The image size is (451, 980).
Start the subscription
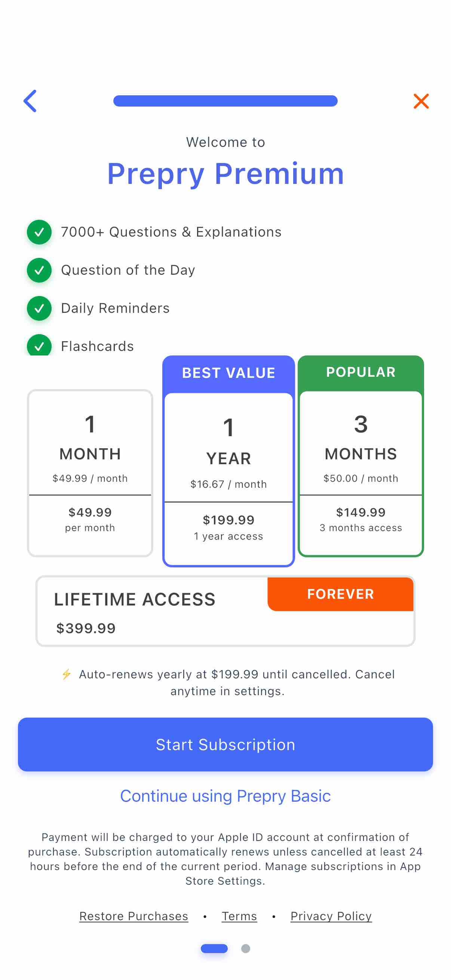[225, 745]
